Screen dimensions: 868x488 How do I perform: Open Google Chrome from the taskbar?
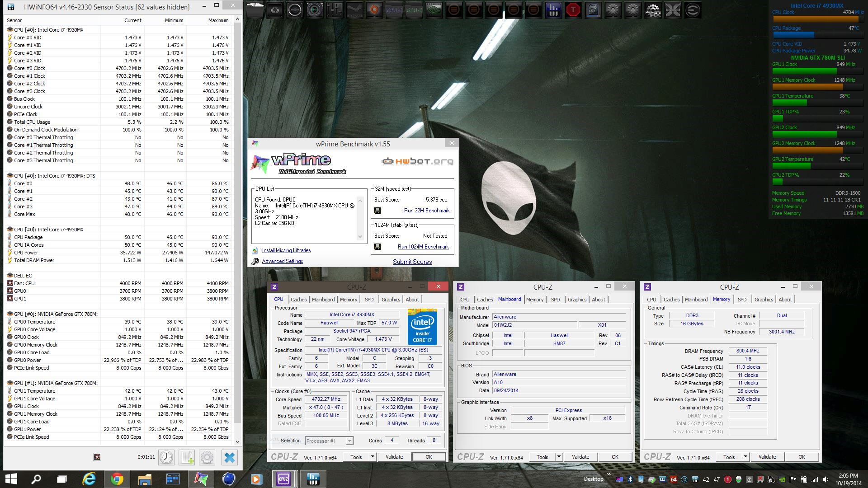coord(117,479)
